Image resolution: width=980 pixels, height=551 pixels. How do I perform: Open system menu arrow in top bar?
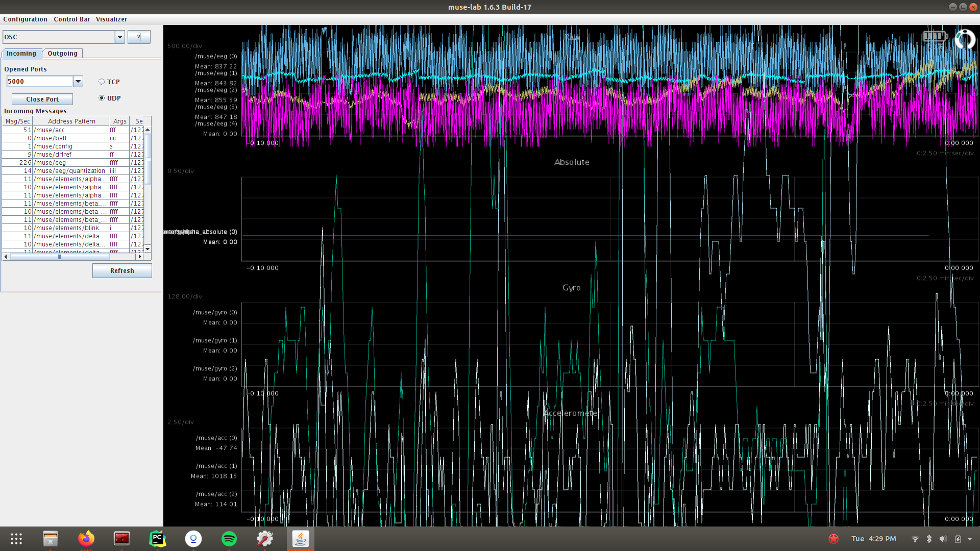969,539
